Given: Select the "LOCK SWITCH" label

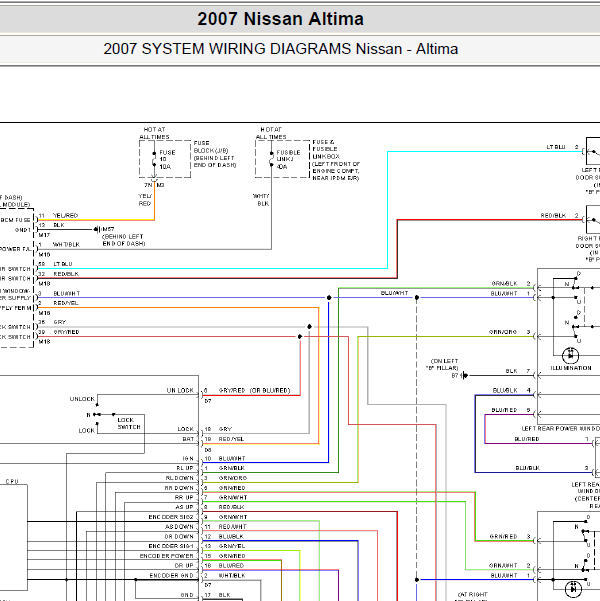Looking at the screenshot, I should click(129, 424).
